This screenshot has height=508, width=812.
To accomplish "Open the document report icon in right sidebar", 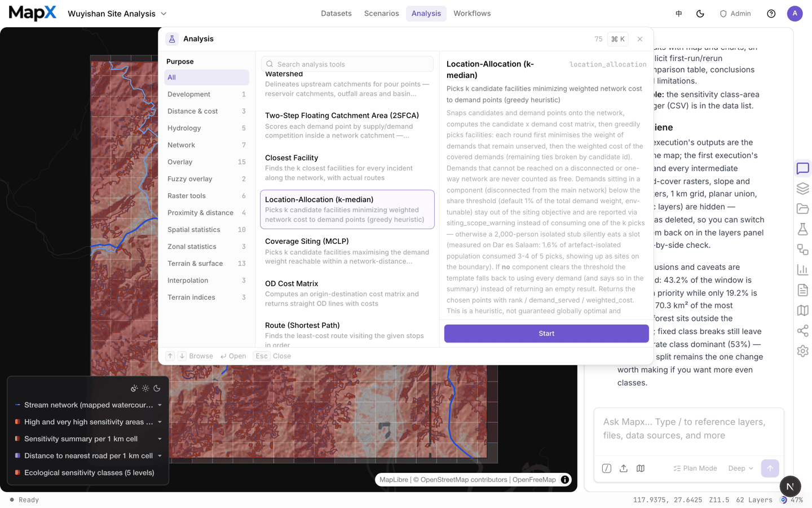I will [x=802, y=290].
